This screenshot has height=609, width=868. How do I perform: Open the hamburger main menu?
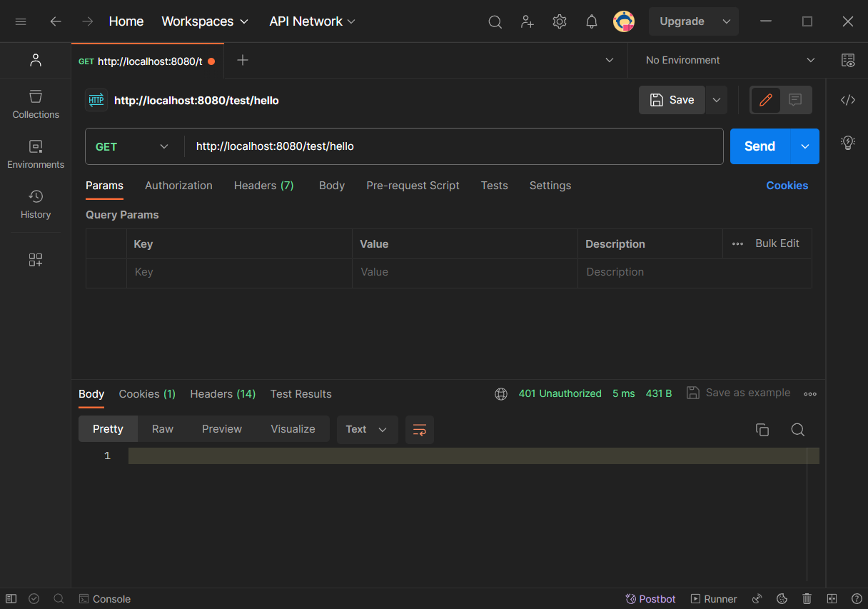click(21, 21)
